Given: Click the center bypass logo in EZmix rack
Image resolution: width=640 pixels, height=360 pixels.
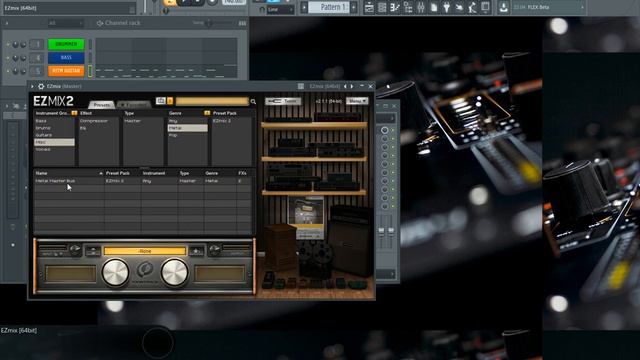Looking at the screenshot, I should tap(144, 270).
